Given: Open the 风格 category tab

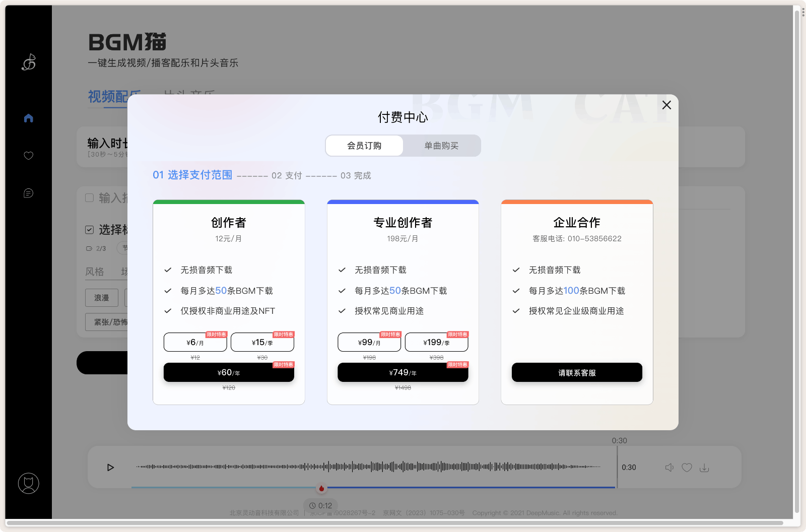Looking at the screenshot, I should [95, 272].
